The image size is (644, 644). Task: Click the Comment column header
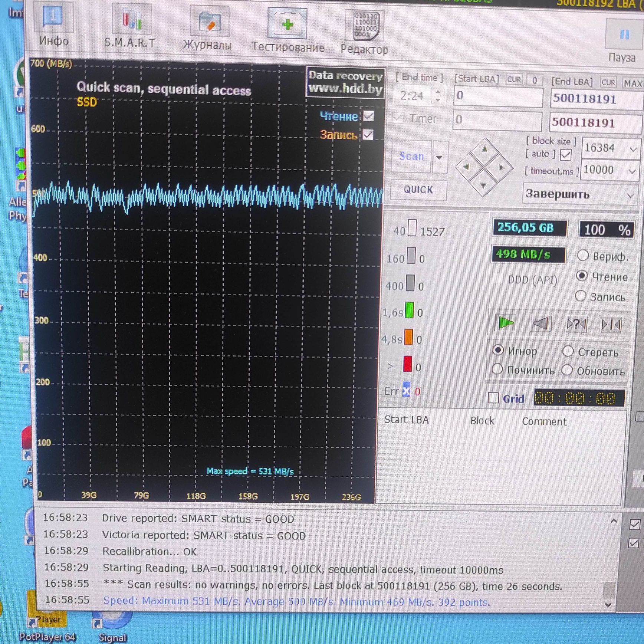(x=544, y=422)
